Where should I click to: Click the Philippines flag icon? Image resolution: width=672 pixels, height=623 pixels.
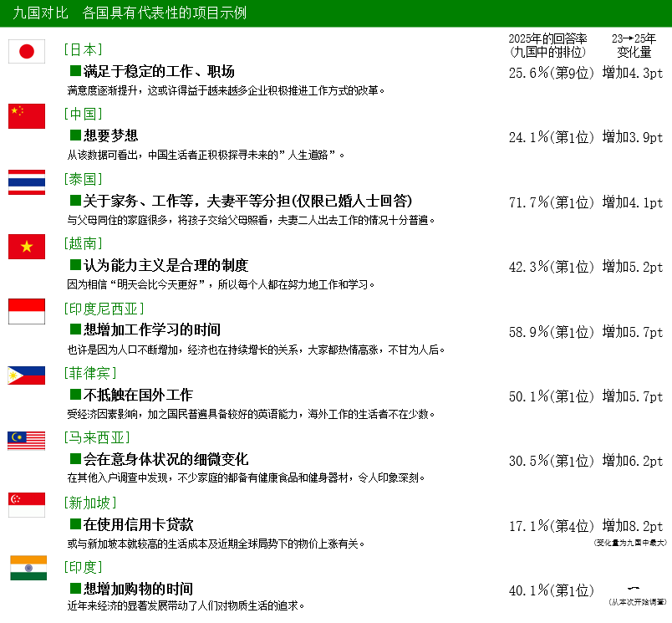click(27, 375)
